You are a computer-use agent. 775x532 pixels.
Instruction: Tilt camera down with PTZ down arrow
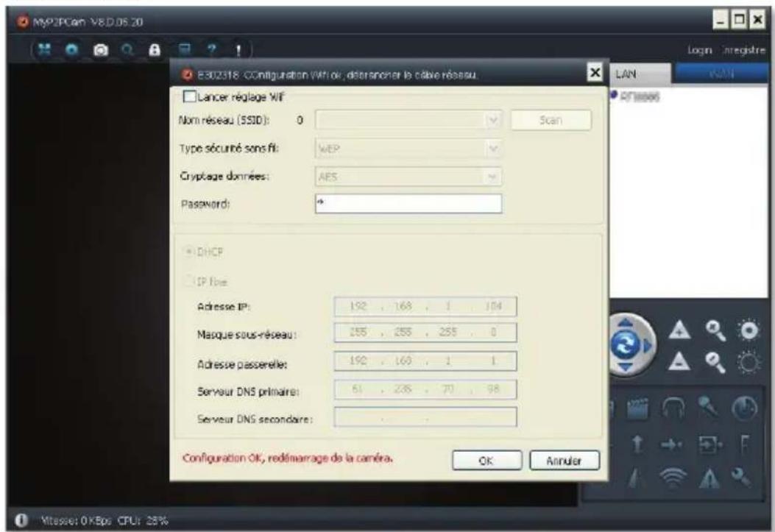[626, 366]
